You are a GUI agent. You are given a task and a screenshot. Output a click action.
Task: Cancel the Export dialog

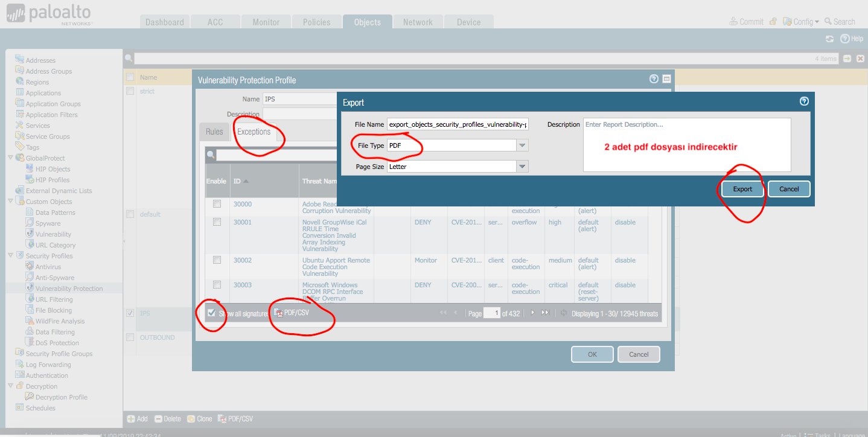pos(788,189)
